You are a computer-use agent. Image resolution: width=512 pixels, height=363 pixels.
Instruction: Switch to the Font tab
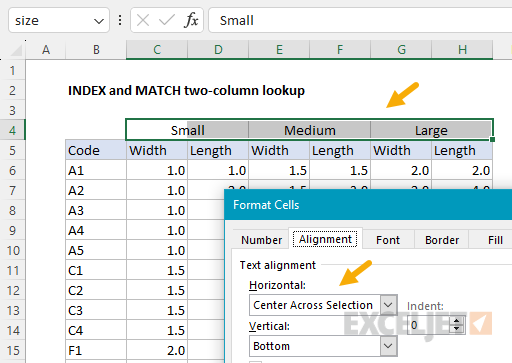[x=388, y=240]
